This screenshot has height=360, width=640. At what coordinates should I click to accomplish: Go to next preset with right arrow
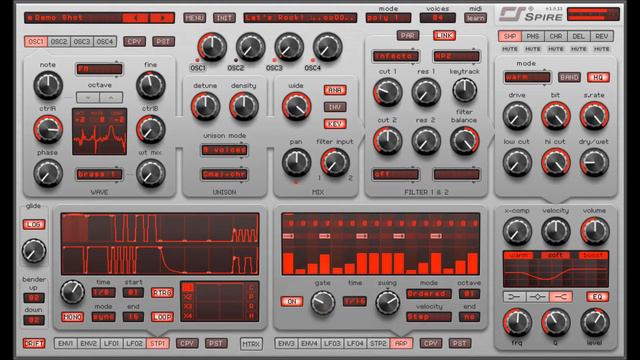(162, 18)
